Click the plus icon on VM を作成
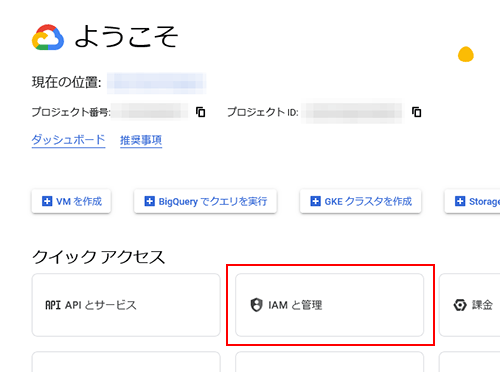This screenshot has height=372, width=500. coord(47,201)
